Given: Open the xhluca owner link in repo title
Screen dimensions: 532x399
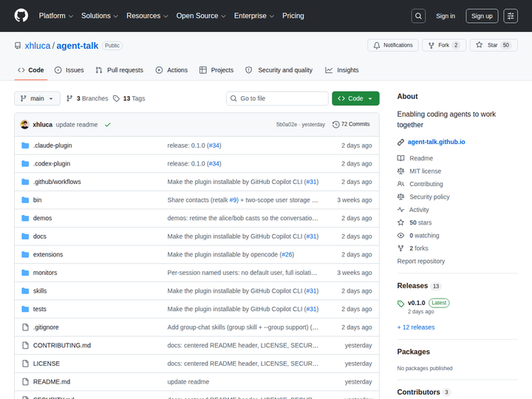Looking at the screenshot, I should (x=38, y=46).
